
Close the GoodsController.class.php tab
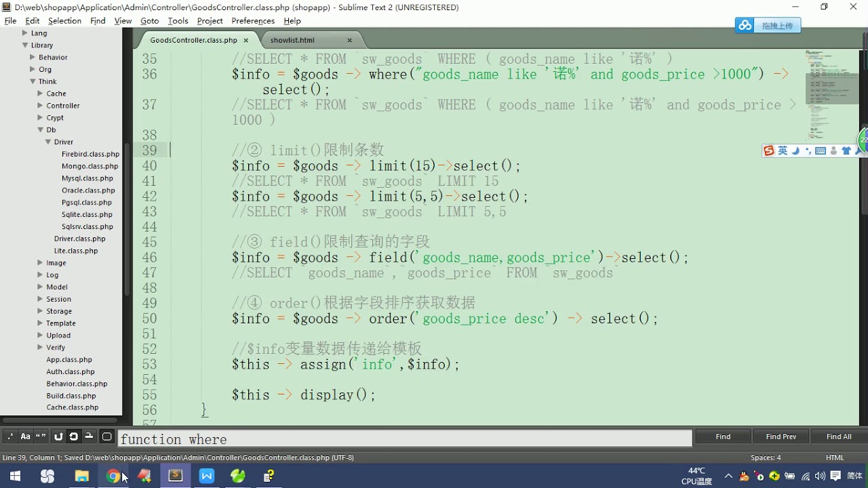click(245, 40)
